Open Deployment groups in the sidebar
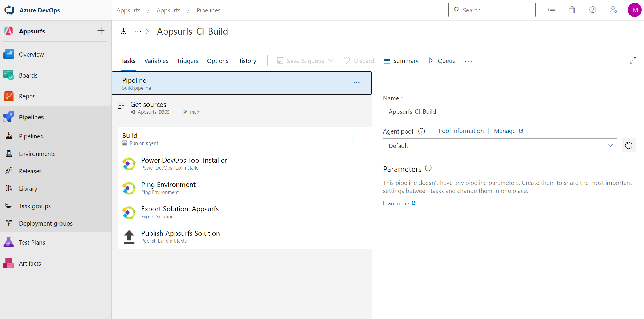 tap(56, 224)
